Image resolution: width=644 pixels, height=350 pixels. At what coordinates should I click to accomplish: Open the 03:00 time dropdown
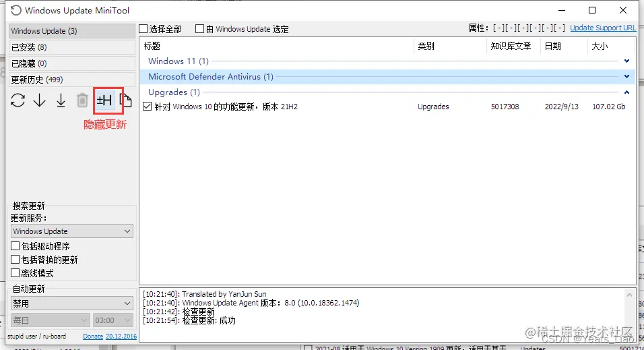click(112, 320)
